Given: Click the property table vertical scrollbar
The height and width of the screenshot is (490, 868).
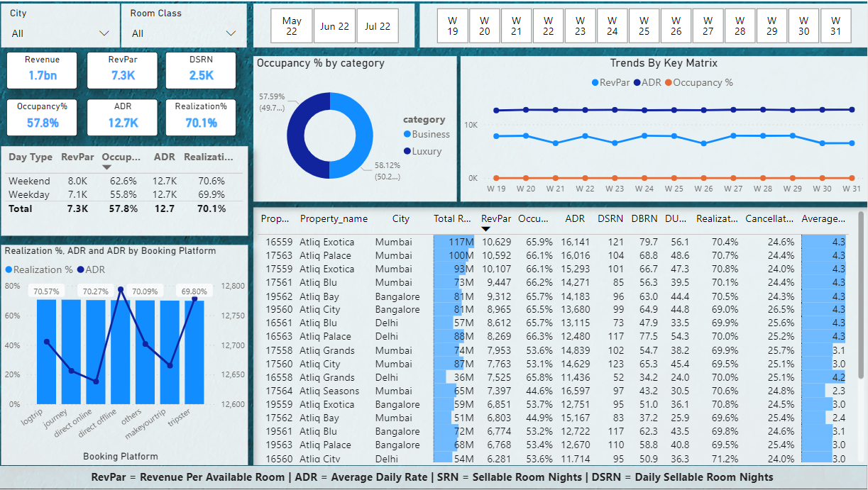Looking at the screenshot, I should [x=862, y=284].
